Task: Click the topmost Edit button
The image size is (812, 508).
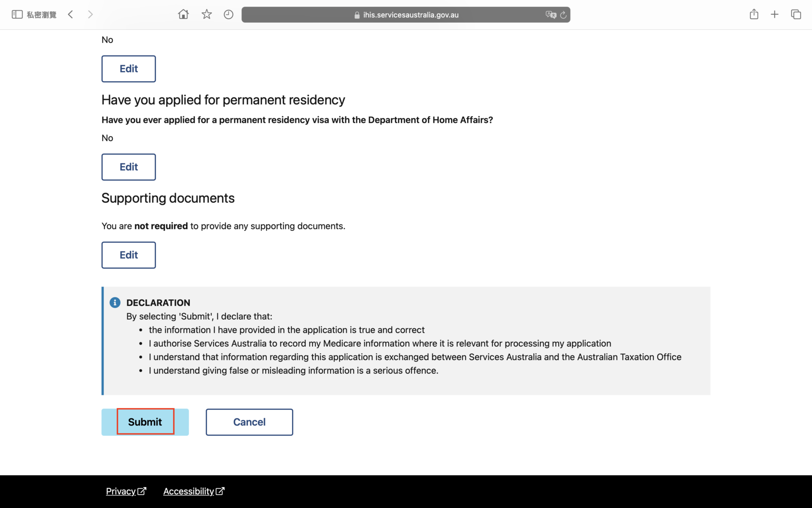Action: pos(129,69)
